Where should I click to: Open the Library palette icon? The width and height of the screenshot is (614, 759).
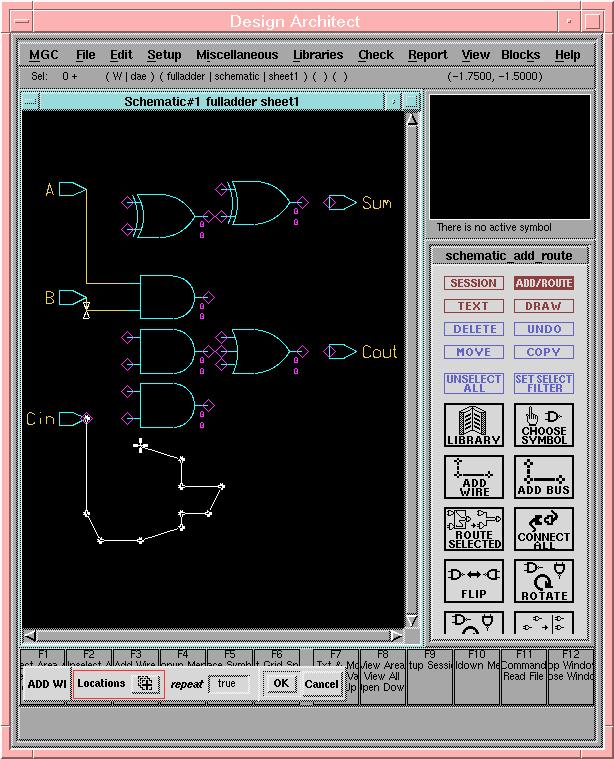click(x=474, y=425)
